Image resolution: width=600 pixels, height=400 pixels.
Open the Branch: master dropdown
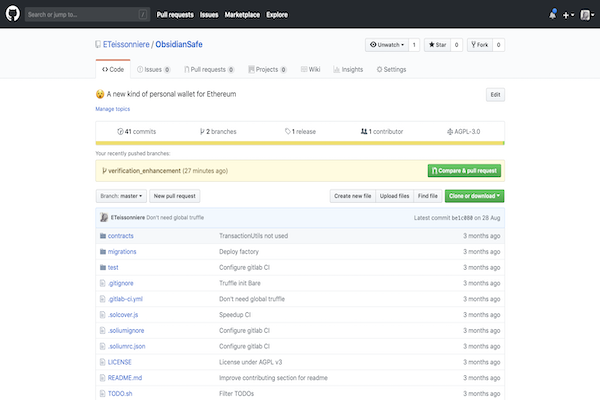tap(121, 196)
